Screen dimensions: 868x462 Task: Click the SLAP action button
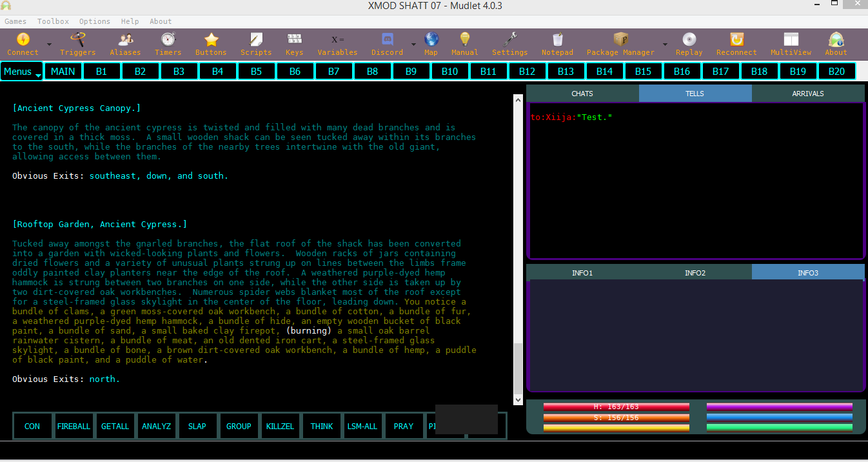pyautogui.click(x=197, y=426)
